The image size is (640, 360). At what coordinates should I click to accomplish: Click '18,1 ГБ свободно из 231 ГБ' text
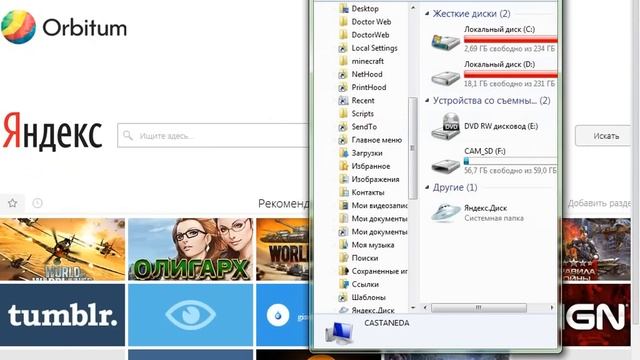[x=509, y=84]
